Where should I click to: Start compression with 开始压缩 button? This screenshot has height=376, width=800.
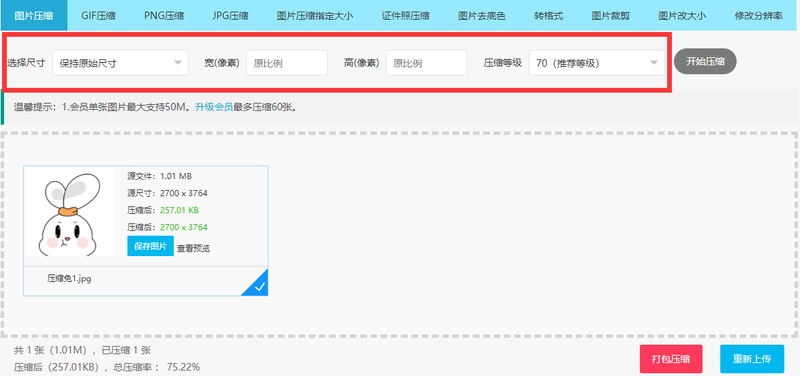705,61
